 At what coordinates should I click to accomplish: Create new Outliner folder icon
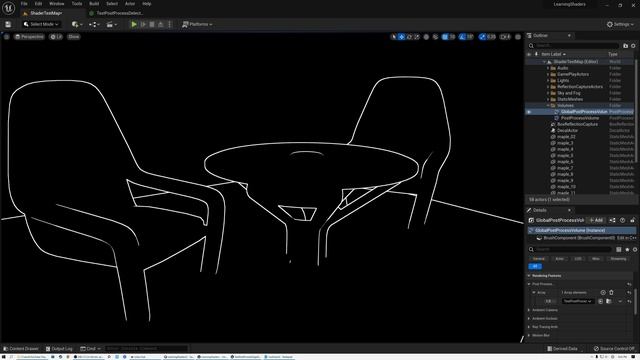[x=626, y=46]
